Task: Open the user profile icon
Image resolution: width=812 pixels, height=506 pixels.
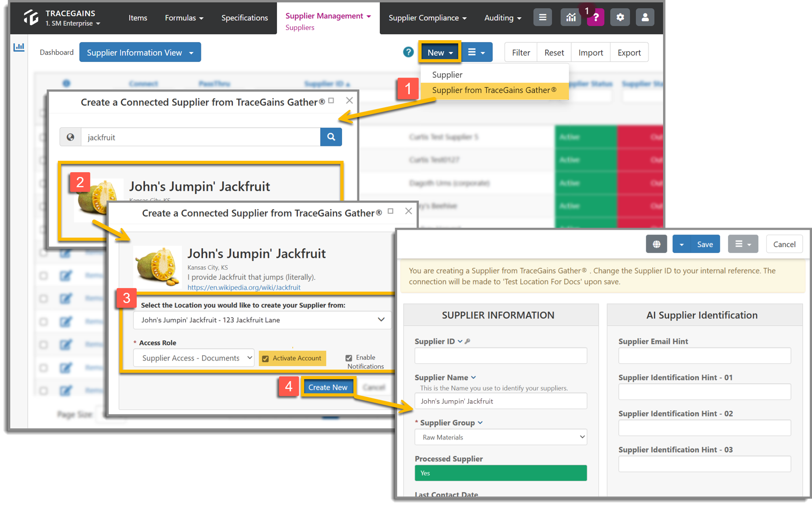Action: click(645, 17)
